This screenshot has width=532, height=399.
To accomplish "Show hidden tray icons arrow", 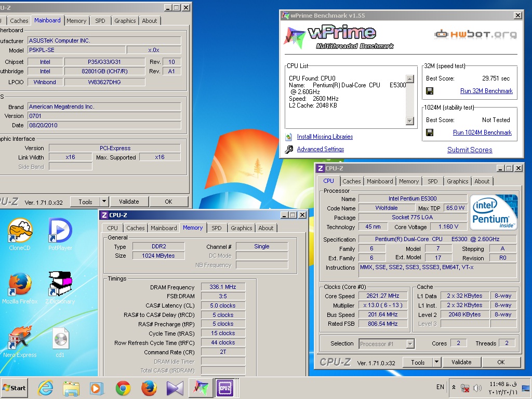I will pos(454,387).
